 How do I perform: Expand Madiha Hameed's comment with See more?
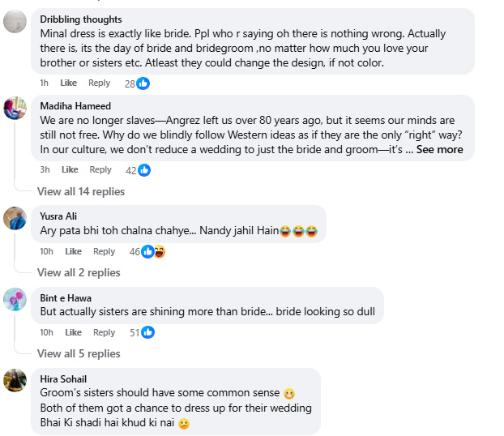click(x=439, y=150)
